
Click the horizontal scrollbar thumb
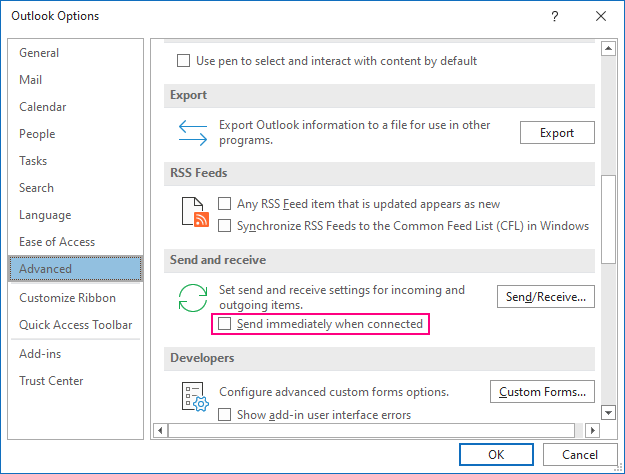pos(371,431)
